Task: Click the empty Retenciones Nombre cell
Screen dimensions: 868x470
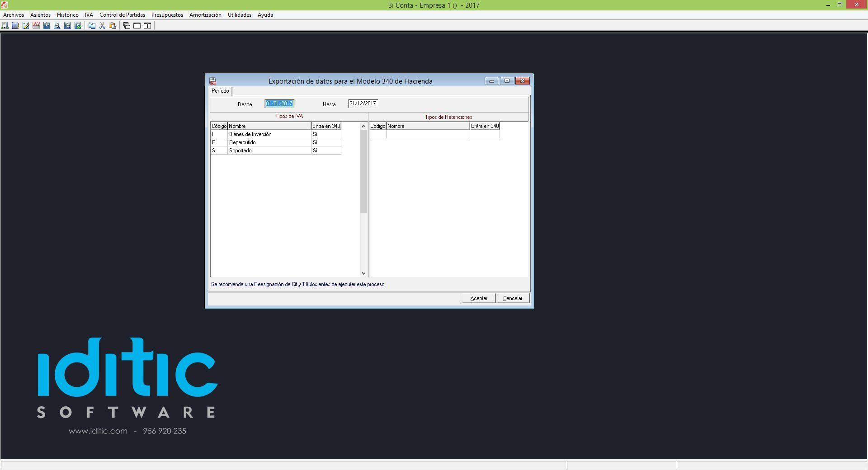Action: tap(428, 134)
